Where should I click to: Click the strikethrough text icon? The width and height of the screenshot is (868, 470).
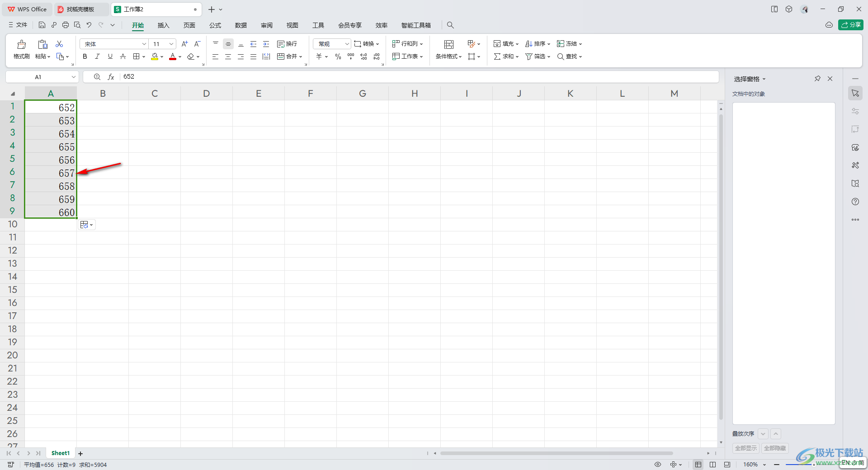[123, 56]
